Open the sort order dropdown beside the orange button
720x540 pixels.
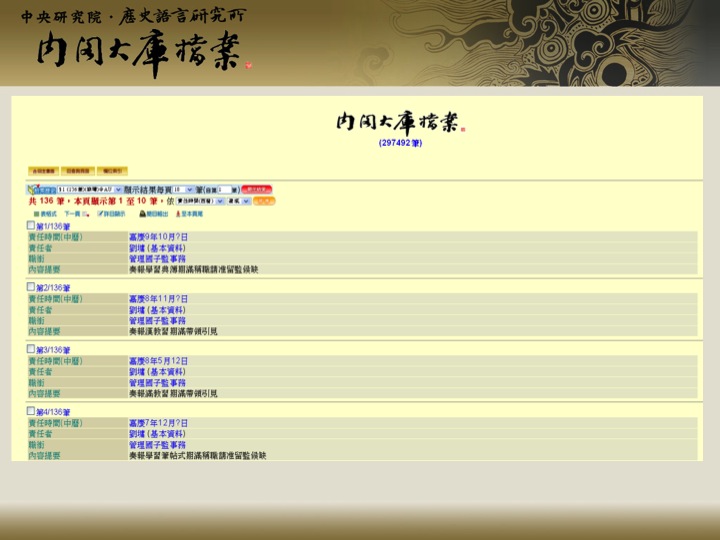(239, 201)
